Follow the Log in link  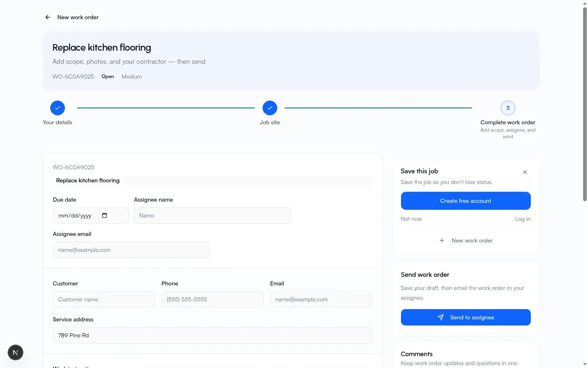523,219
